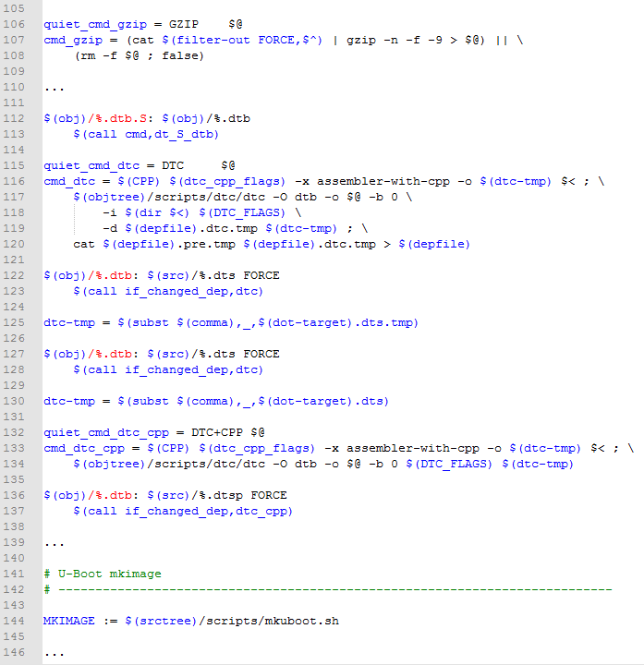Click $(dot-target).dts.tmp on line 125

tap(337, 322)
